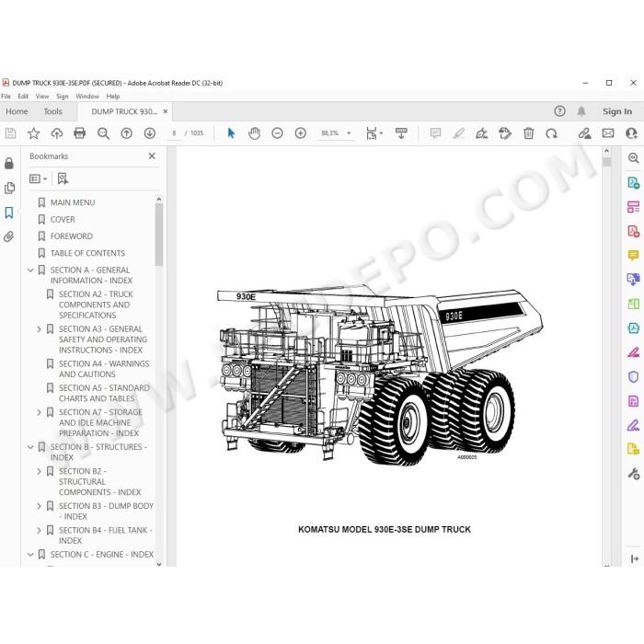Send file by email envelope
644x644 pixels.
(x=608, y=133)
